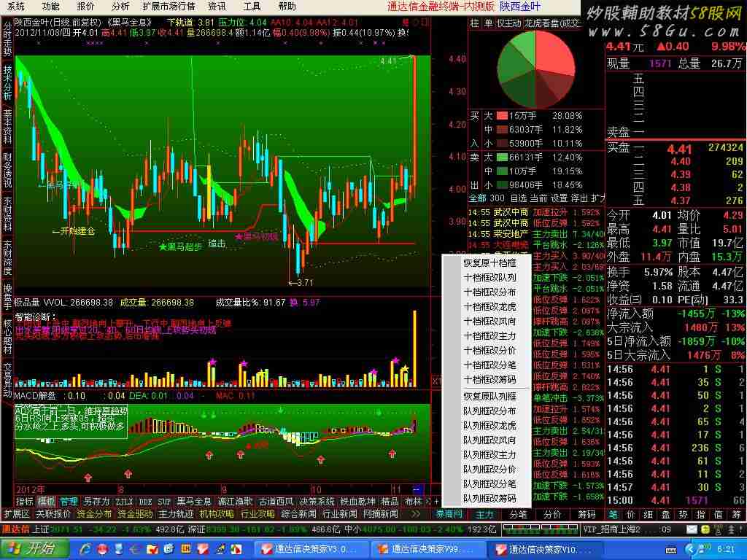Open 资金驱动 bottom tab
The height and width of the screenshot is (560, 747).
click(135, 514)
